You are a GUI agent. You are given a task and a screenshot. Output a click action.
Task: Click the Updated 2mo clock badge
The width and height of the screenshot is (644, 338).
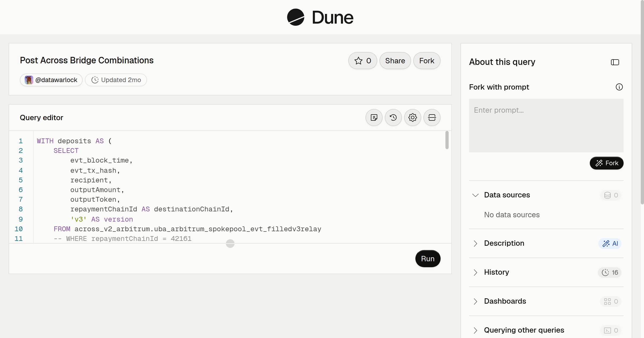click(116, 80)
